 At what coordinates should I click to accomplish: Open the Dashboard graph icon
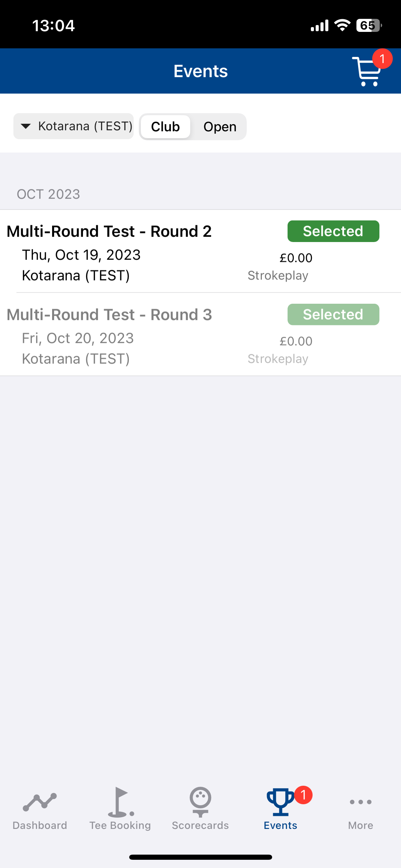[x=40, y=802]
